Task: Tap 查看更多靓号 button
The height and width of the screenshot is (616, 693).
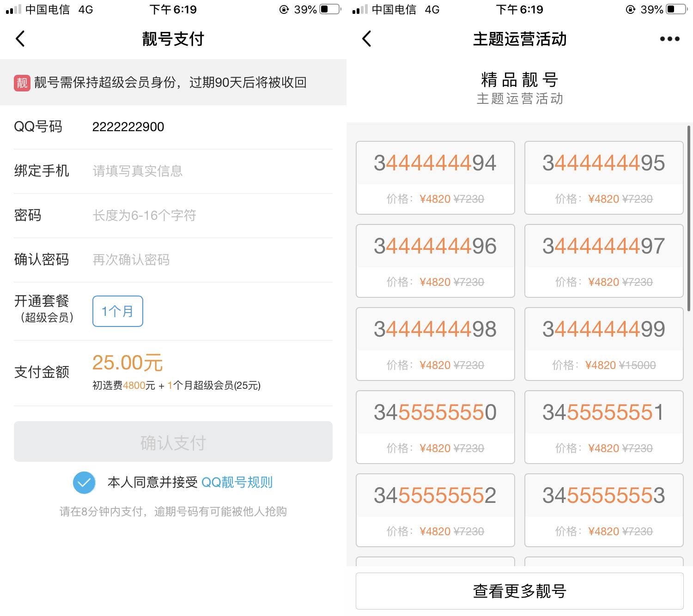Action: click(519, 591)
